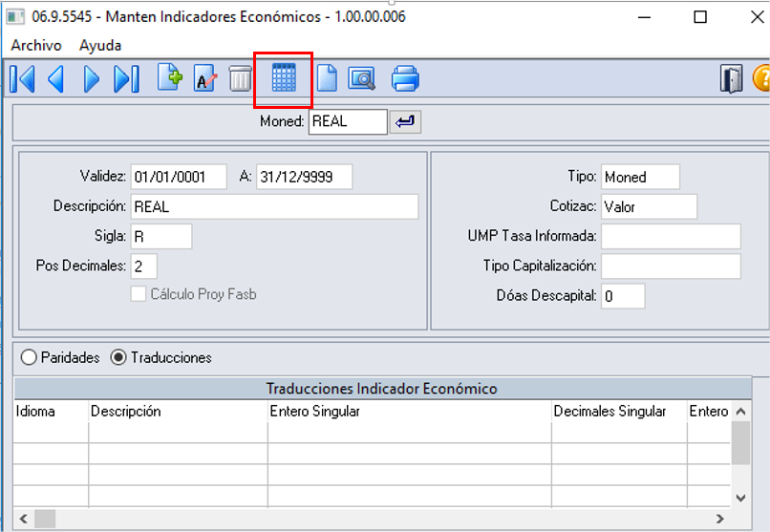Maximize the Manten Indicadores window

[x=700, y=17]
